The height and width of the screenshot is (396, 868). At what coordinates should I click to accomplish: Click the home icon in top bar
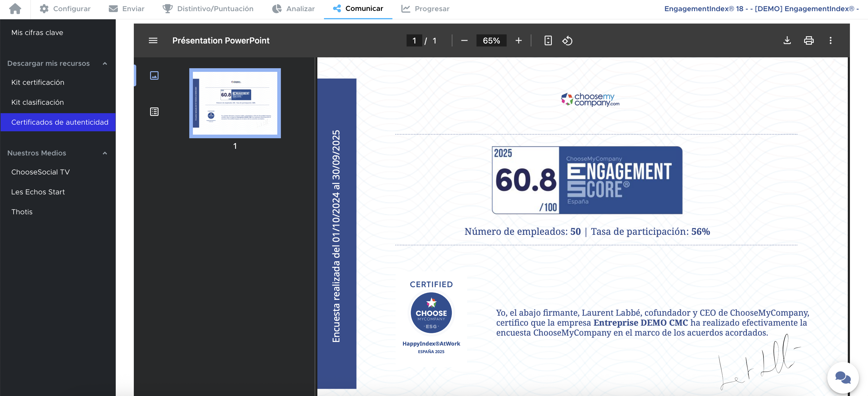(x=15, y=8)
